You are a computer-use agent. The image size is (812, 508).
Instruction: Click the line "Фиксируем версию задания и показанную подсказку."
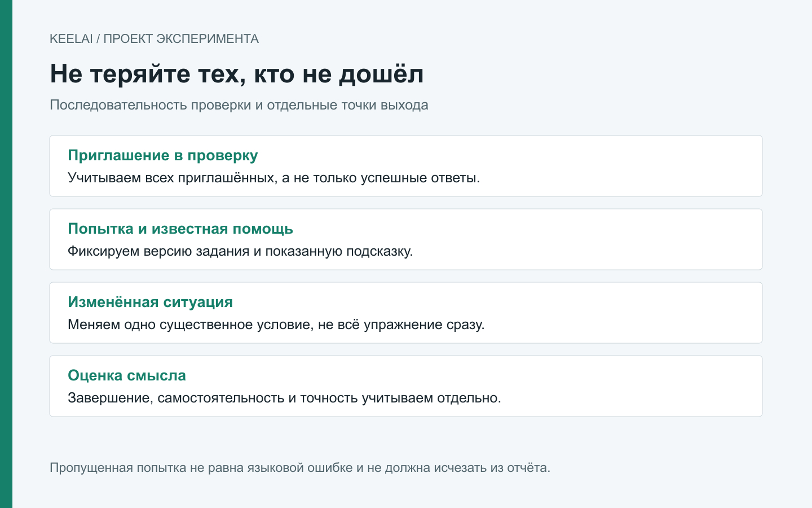coord(240,251)
